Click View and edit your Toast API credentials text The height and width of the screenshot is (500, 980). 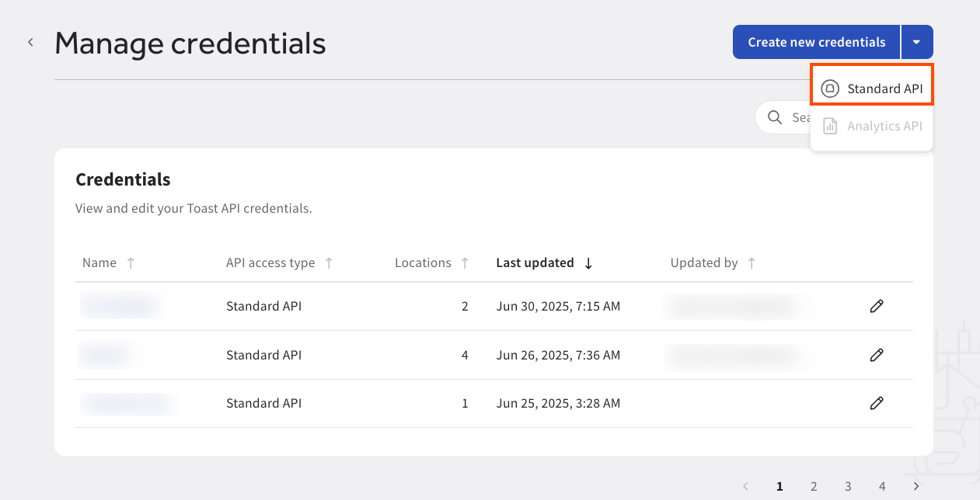tap(194, 208)
